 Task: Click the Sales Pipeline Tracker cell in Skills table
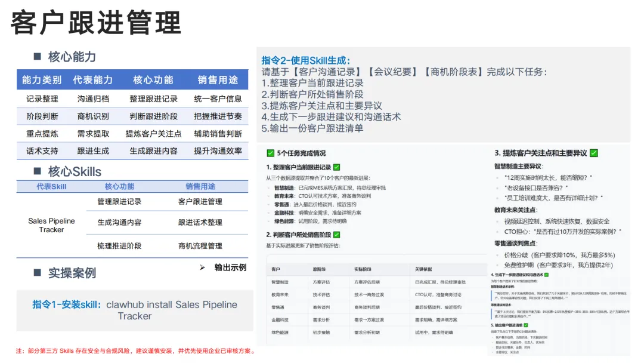click(x=51, y=225)
